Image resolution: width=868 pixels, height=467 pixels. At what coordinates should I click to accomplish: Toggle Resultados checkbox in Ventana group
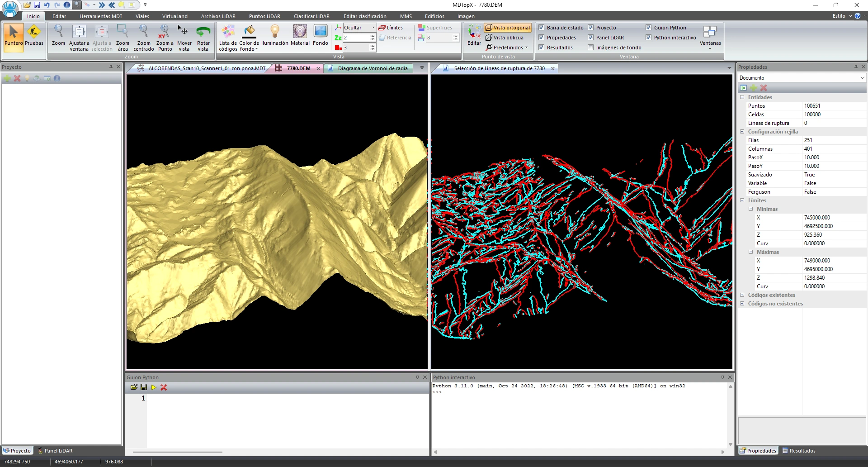(541, 48)
